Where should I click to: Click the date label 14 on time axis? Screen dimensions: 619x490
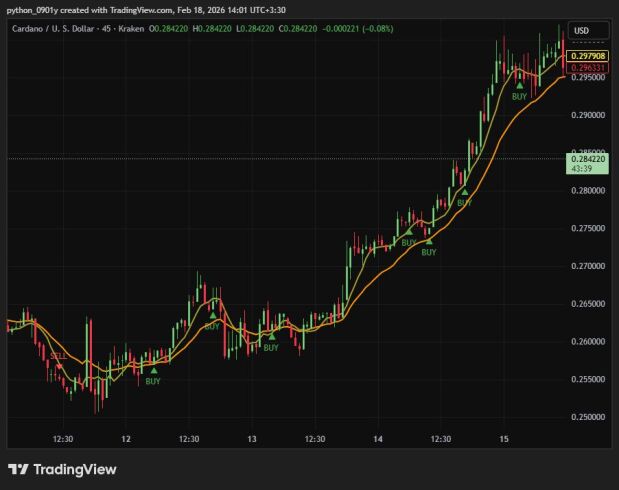378,439
